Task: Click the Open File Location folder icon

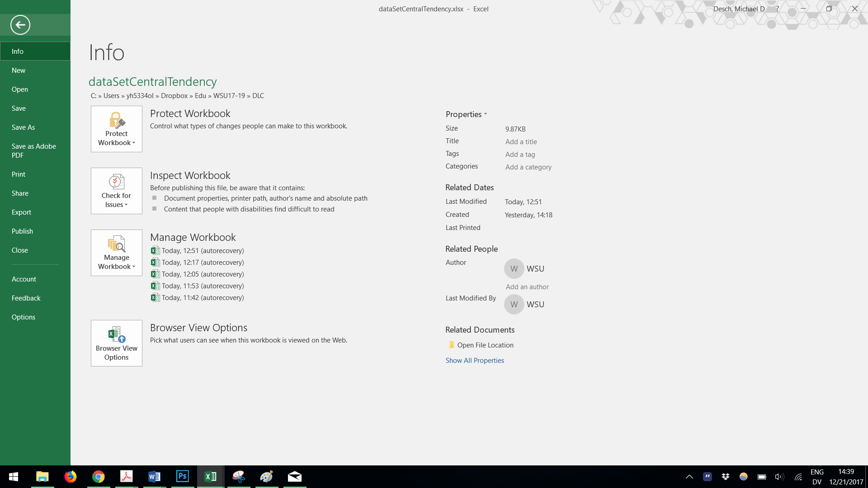Action: pos(451,345)
